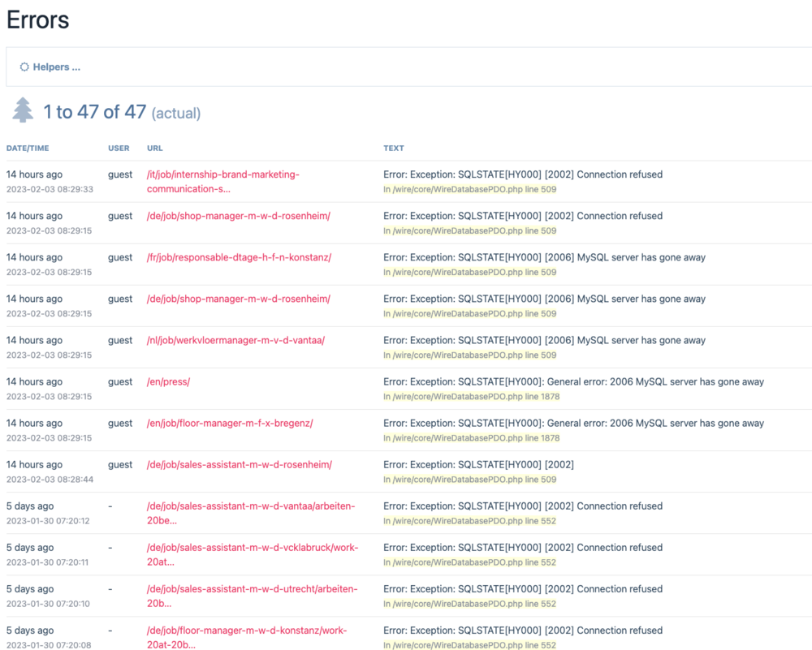Open the sales-assistant utrecht arbeiten link

point(252,596)
